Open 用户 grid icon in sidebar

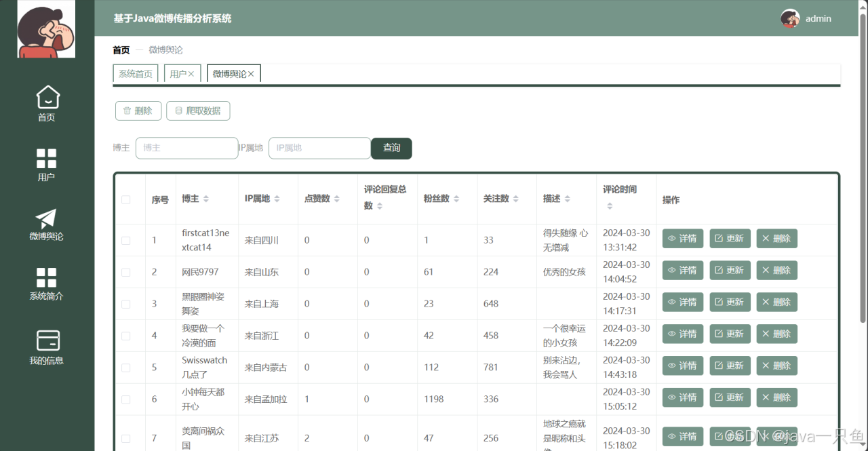pyautogui.click(x=47, y=159)
